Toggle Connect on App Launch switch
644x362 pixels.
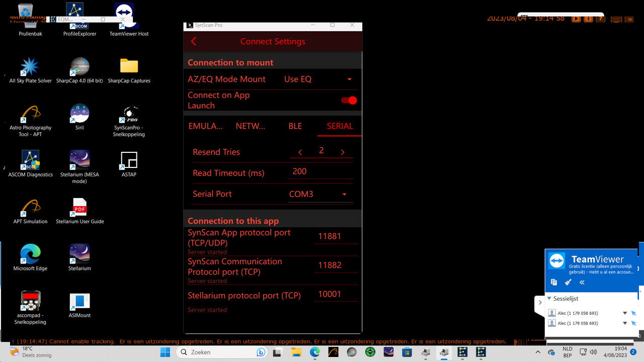[349, 101]
